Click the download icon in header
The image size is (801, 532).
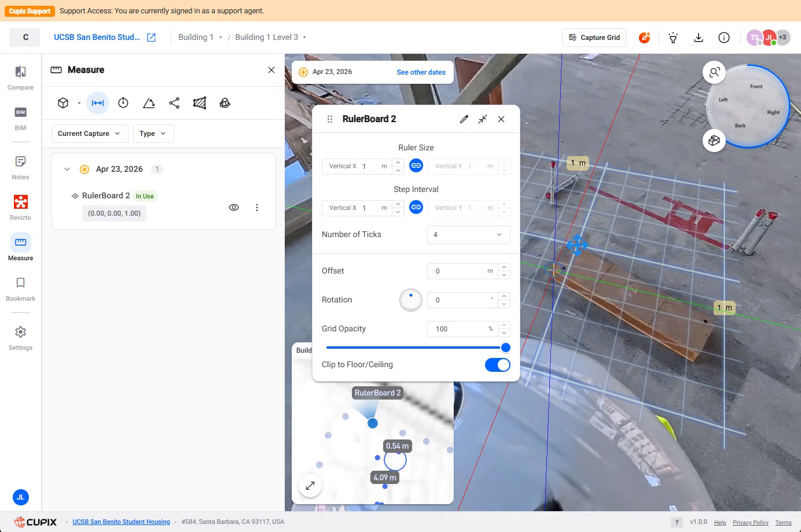[699, 38]
